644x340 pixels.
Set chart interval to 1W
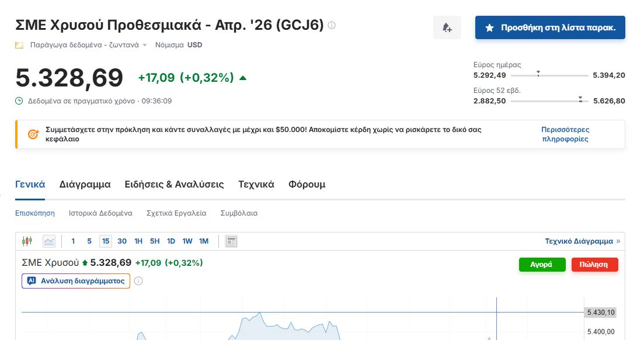pyautogui.click(x=187, y=241)
